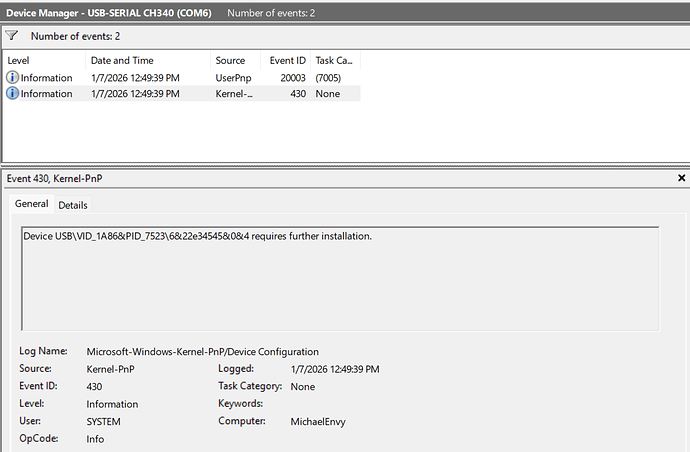690x452 pixels.
Task: Click the info icon on the UserPnp row
Action: (12, 77)
